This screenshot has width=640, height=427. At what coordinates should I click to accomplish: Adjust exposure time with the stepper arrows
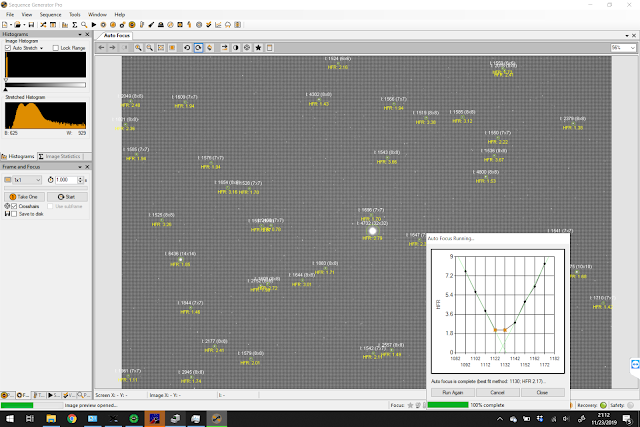coord(80,180)
